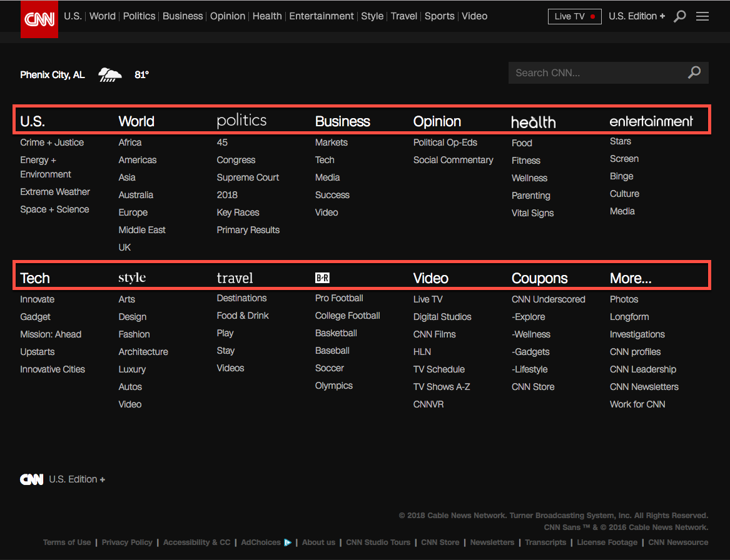Expand the footer U.S. Edition selector
Image resolution: width=730 pixels, height=560 pixels.
click(x=77, y=479)
